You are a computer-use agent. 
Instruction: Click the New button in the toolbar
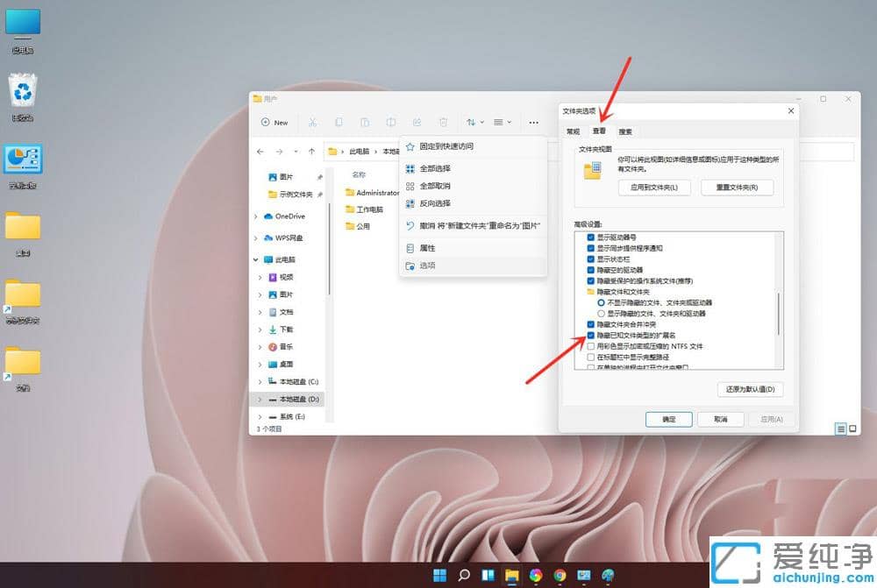(275, 122)
